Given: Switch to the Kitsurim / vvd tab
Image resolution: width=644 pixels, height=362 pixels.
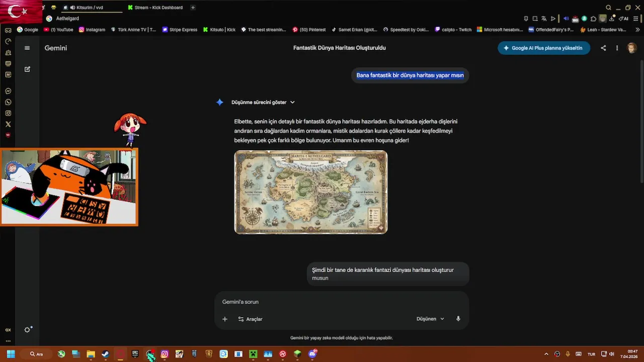Looking at the screenshot, I should [x=91, y=8].
